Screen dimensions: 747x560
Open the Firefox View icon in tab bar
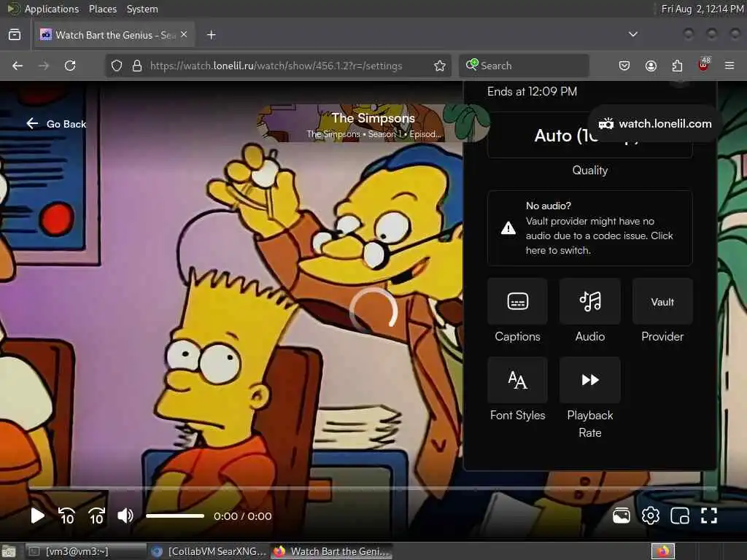(x=15, y=35)
